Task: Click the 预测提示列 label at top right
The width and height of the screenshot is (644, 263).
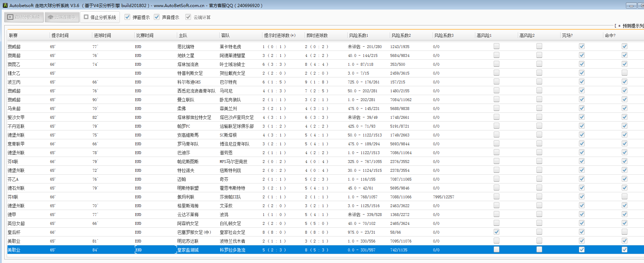Action: point(633,26)
